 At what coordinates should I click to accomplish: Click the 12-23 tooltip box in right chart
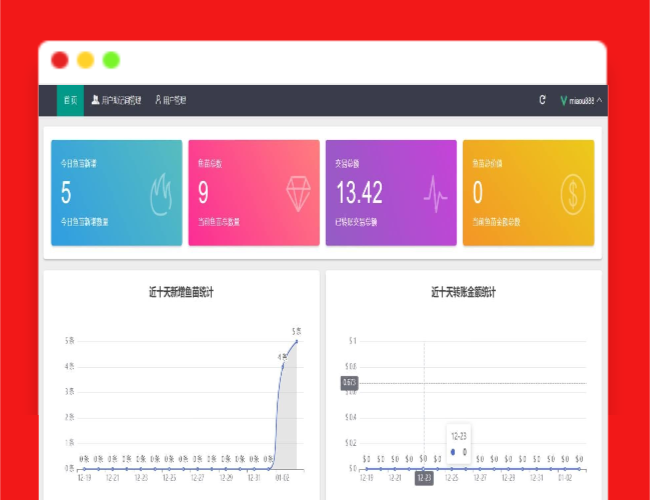click(x=459, y=444)
